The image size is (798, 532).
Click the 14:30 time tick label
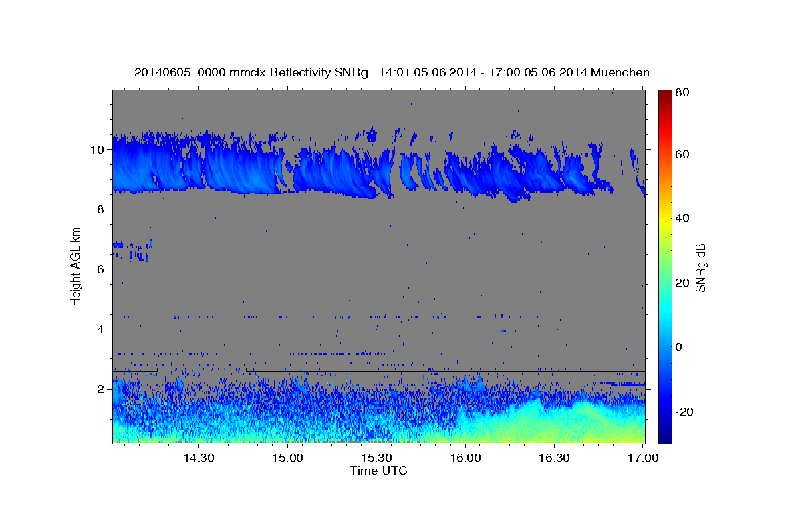click(x=198, y=458)
